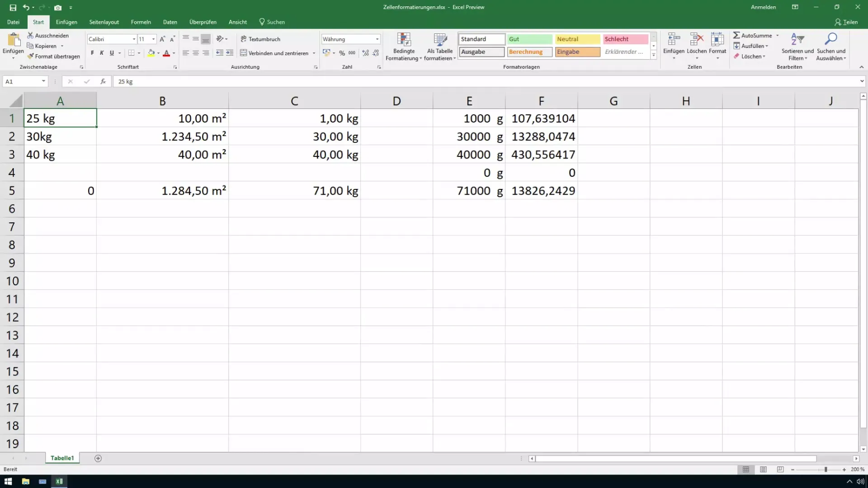This screenshot has height=488, width=868.
Task: Decrease indent icon
Action: pos(220,53)
